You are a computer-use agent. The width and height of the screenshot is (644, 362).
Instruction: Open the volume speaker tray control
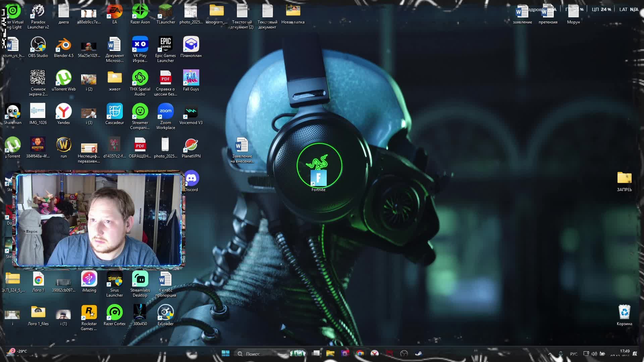tap(594, 354)
